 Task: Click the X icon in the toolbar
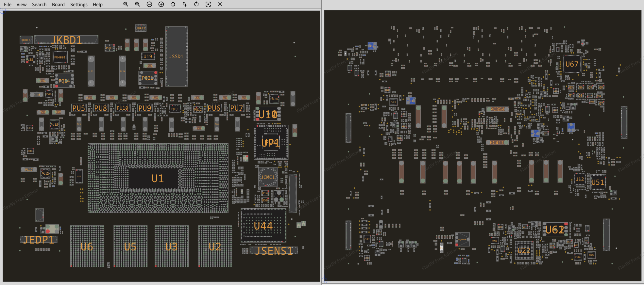coord(220,4)
